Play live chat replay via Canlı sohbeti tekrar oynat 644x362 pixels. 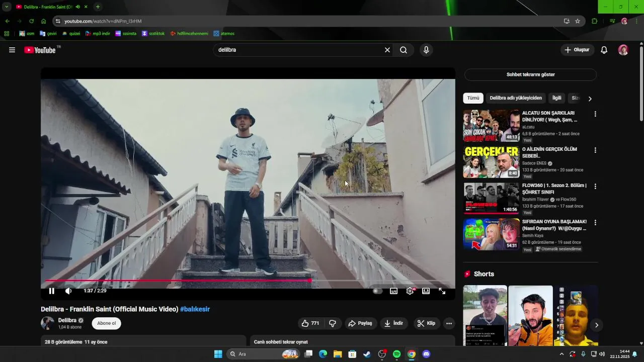pyautogui.click(x=281, y=342)
